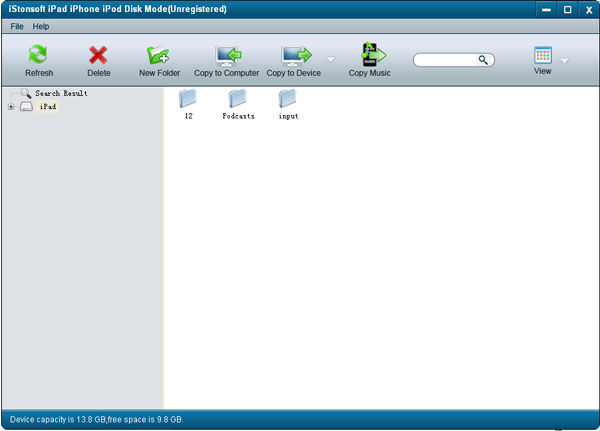Image resolution: width=600 pixels, height=431 pixels.
Task: Open the Help menu
Action: tap(41, 26)
